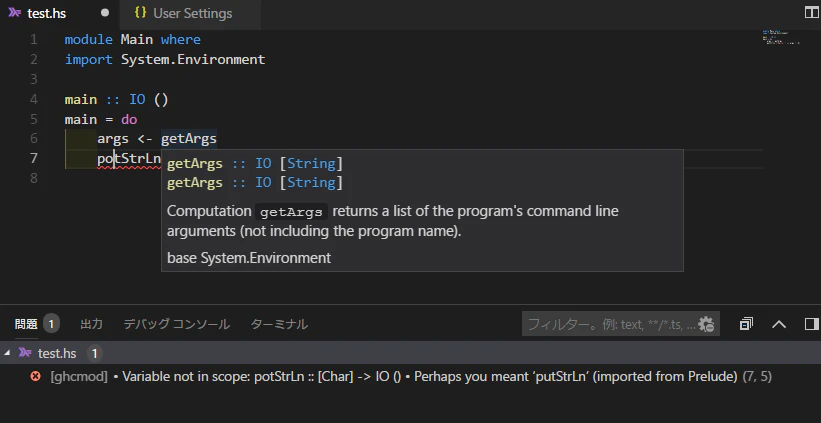
Task: Collapse all problems with the stacked icon
Action: (x=746, y=324)
